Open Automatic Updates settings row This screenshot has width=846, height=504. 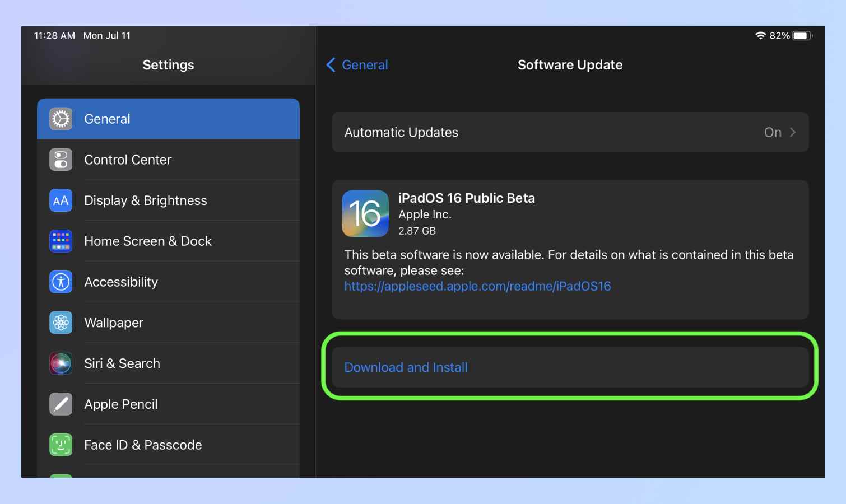[570, 132]
